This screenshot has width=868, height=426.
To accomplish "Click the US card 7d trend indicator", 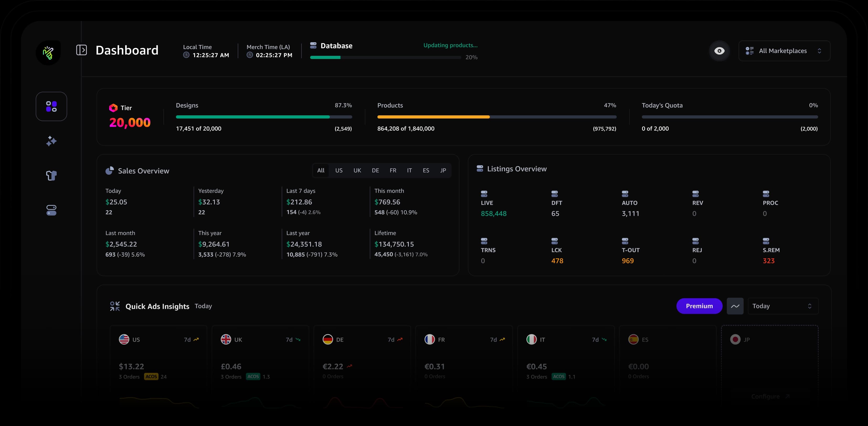I will click(191, 339).
